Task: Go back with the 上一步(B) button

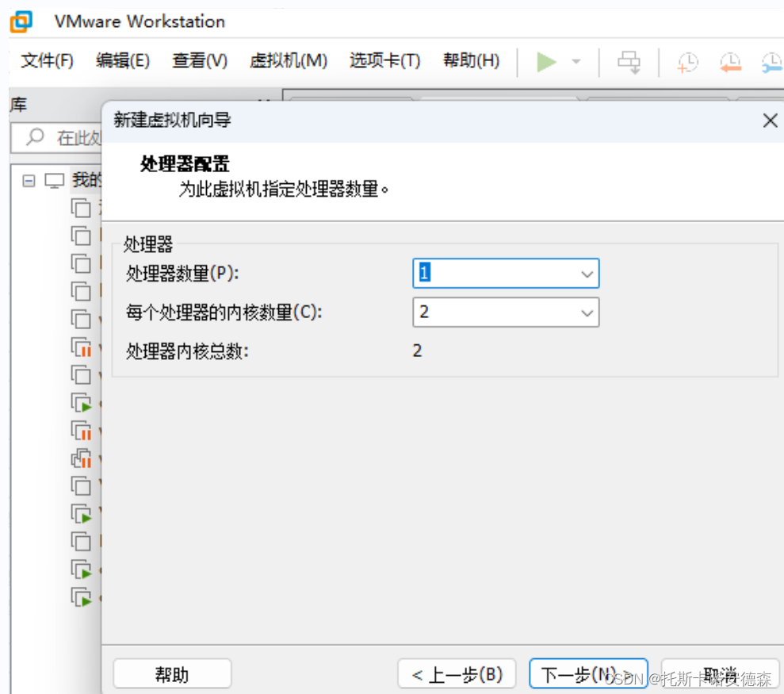Action: coord(457,674)
